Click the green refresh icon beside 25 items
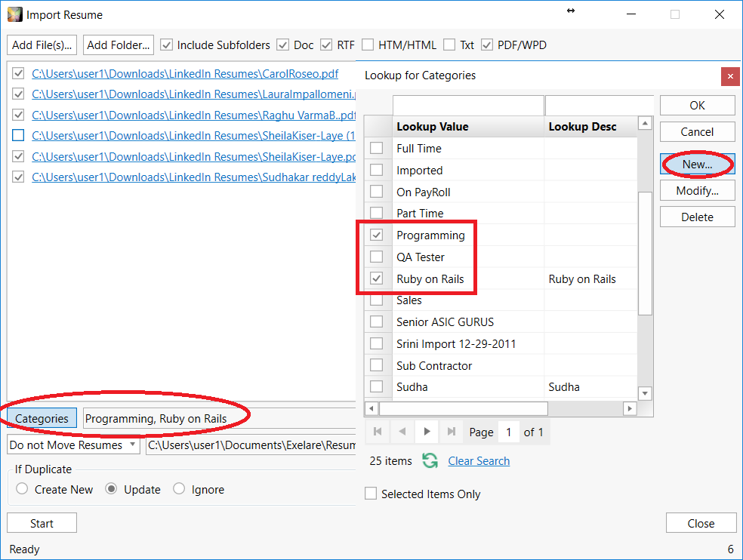The height and width of the screenshot is (560, 743). tap(430, 460)
